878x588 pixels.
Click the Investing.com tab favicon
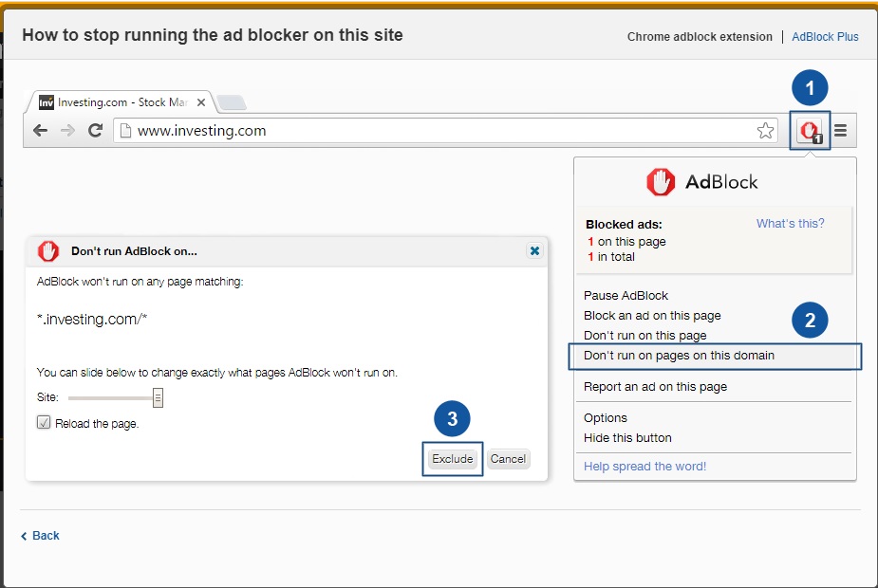[46, 102]
